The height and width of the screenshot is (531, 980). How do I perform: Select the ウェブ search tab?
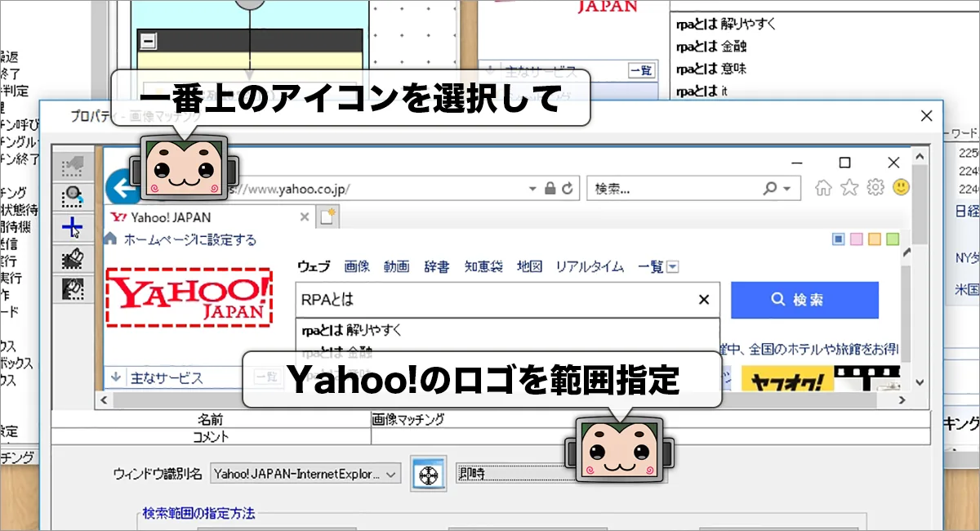(x=314, y=266)
